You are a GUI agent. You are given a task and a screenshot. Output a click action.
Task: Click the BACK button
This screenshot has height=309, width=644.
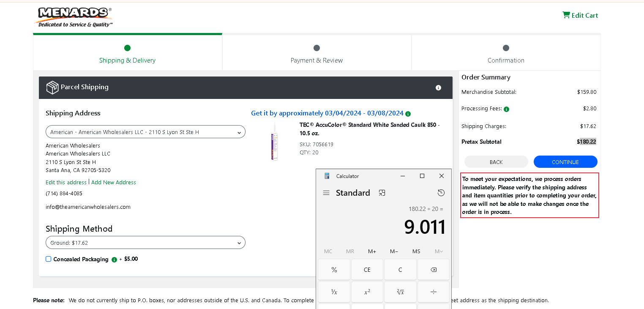coord(496,162)
